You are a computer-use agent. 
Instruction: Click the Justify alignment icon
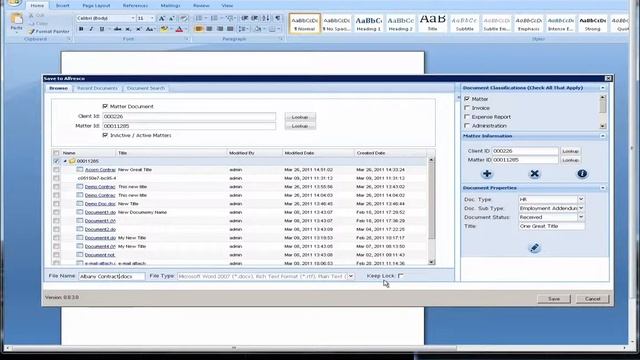coord(230,29)
